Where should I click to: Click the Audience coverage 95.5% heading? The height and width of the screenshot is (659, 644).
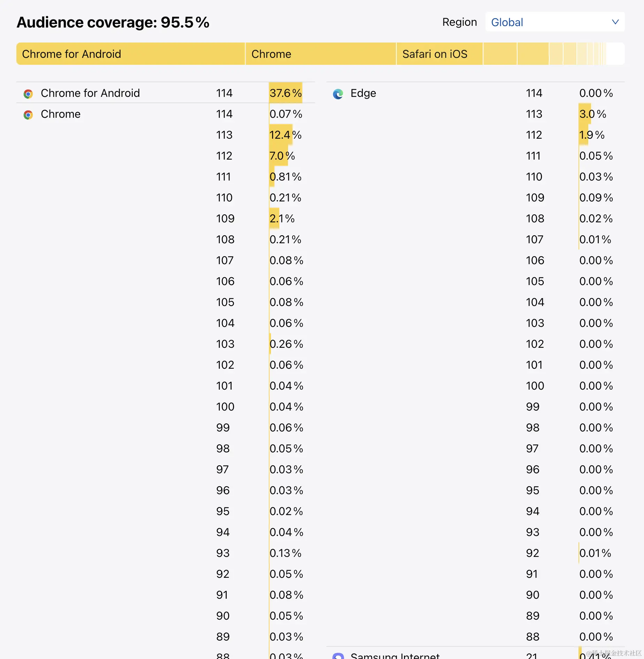[113, 22]
